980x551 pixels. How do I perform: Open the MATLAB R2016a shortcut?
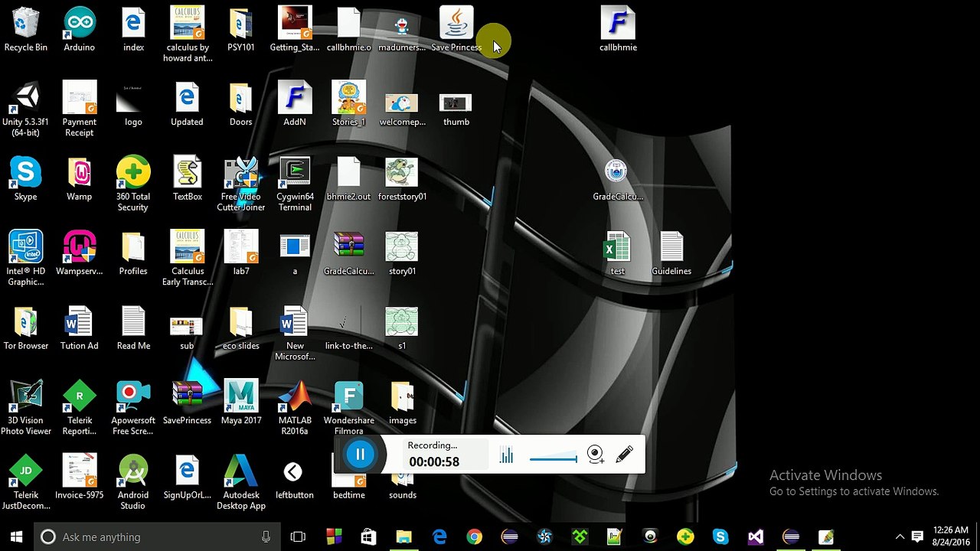[x=295, y=408]
